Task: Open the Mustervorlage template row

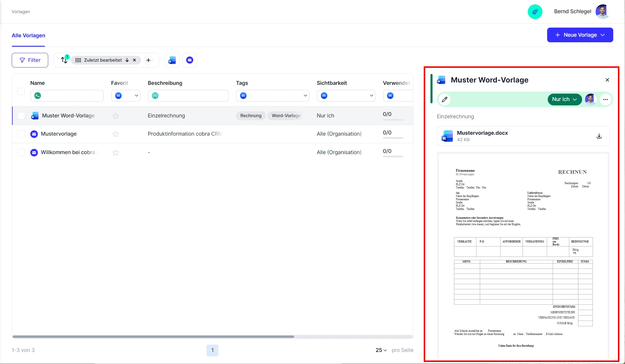Action: point(59,134)
